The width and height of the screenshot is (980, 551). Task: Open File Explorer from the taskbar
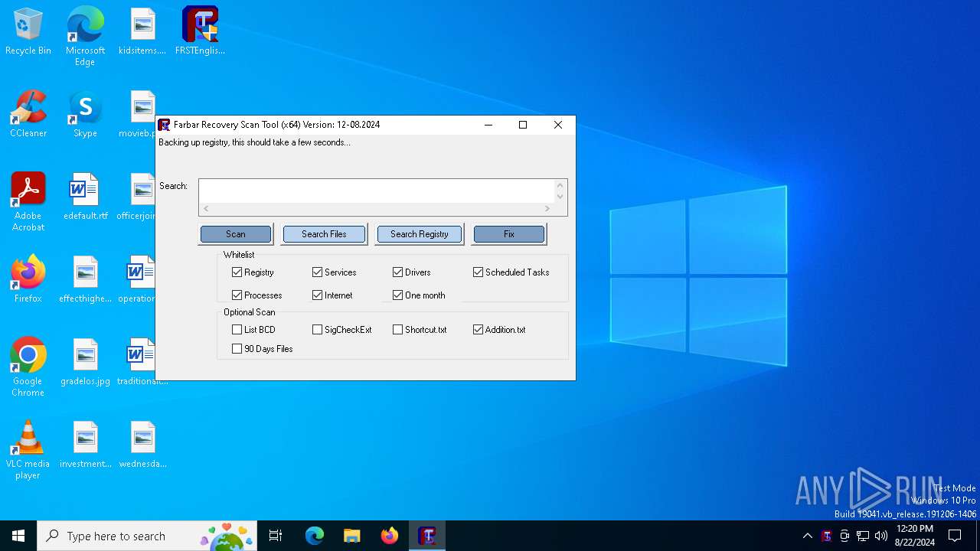(x=352, y=536)
